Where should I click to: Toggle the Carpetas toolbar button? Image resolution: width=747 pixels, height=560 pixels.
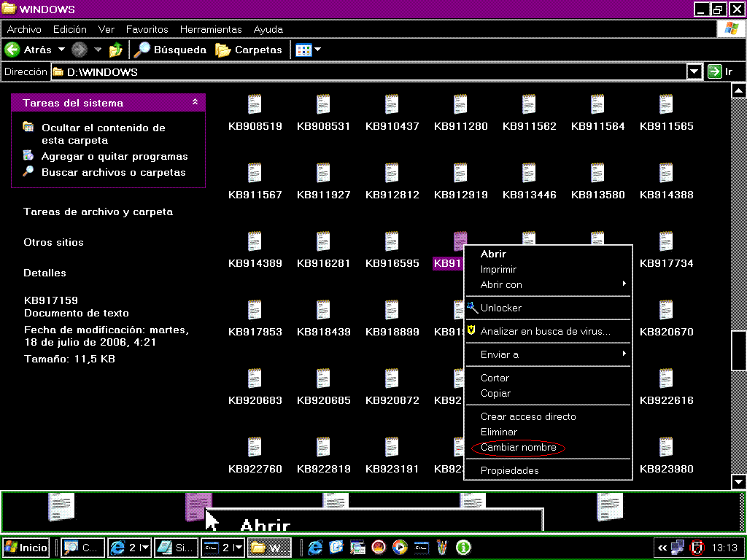tap(248, 50)
